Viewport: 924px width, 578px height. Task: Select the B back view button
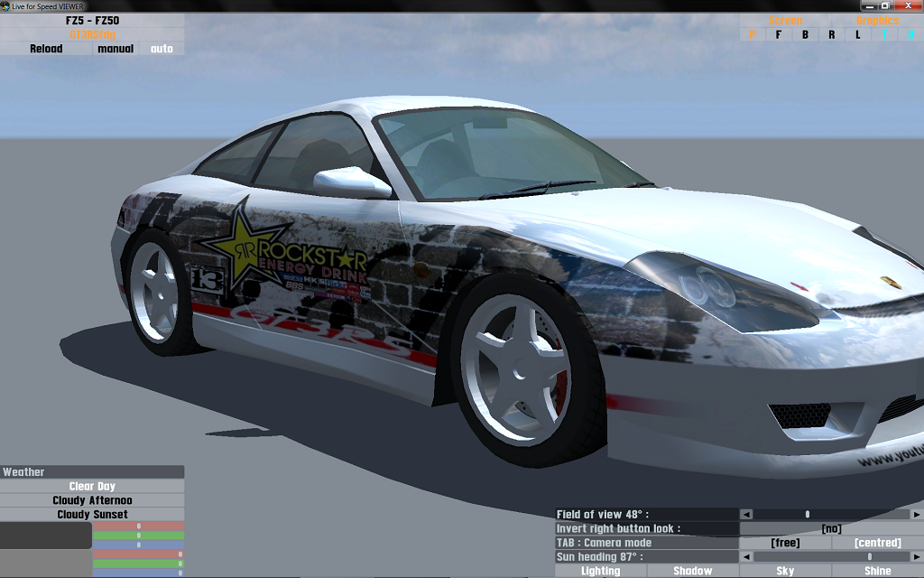pos(805,35)
